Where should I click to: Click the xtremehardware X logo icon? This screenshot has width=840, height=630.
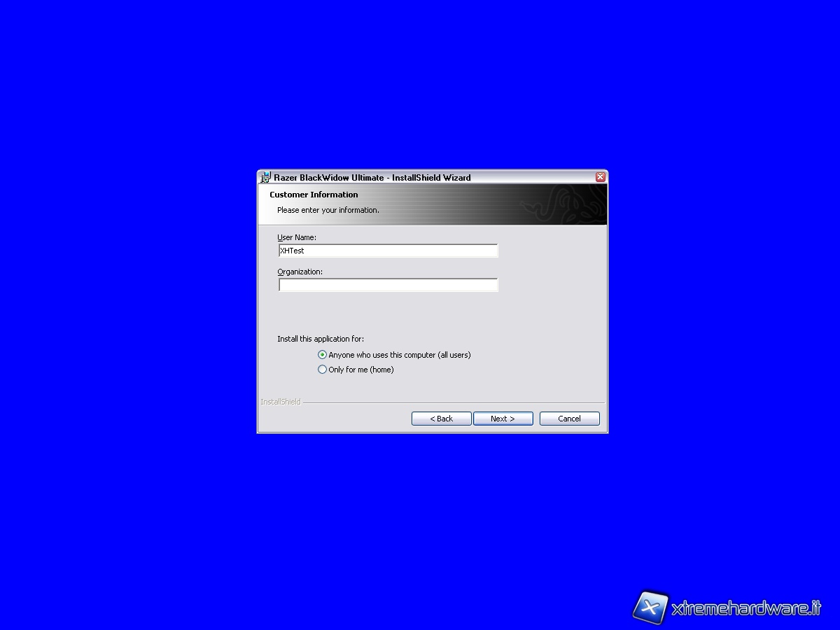pyautogui.click(x=650, y=607)
